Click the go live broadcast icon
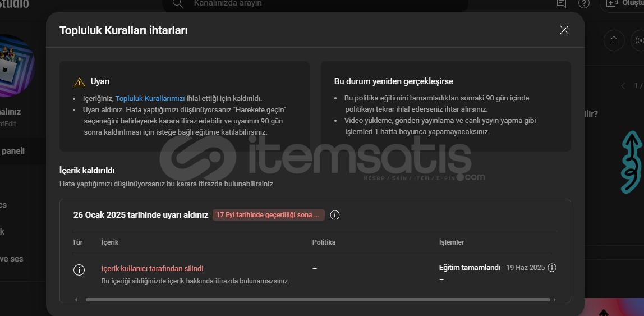The height and width of the screenshot is (316, 644). coord(639,40)
